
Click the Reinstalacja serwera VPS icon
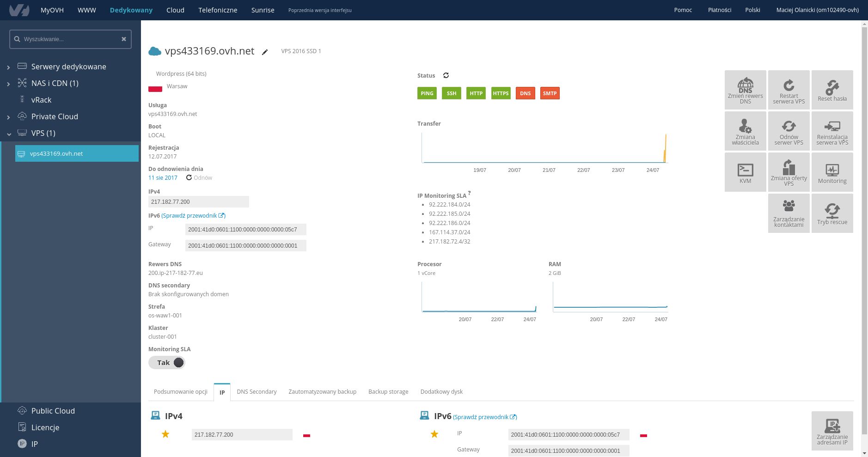[832, 131]
